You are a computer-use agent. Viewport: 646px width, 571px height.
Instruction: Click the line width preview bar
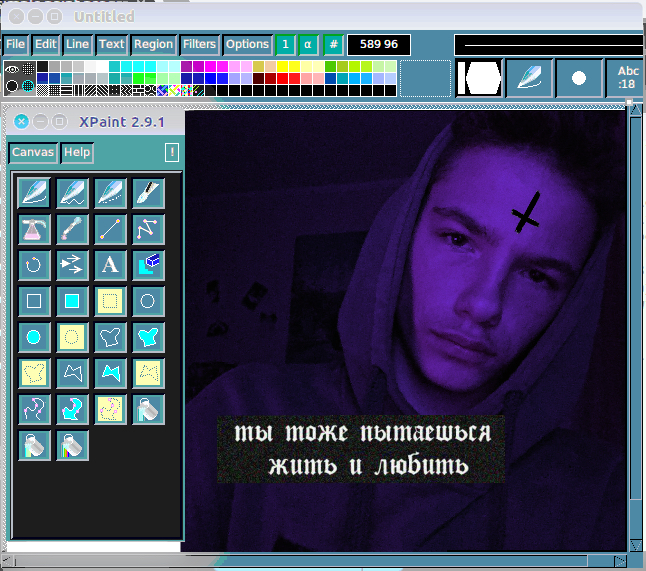click(550, 45)
